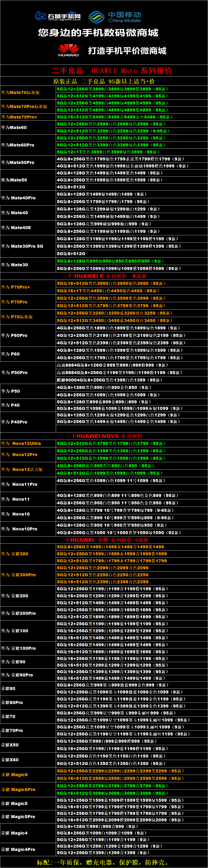Click the 您身边的手机数码微商城 slogan text
The height and width of the screenshot is (868, 208).
pos(98,33)
